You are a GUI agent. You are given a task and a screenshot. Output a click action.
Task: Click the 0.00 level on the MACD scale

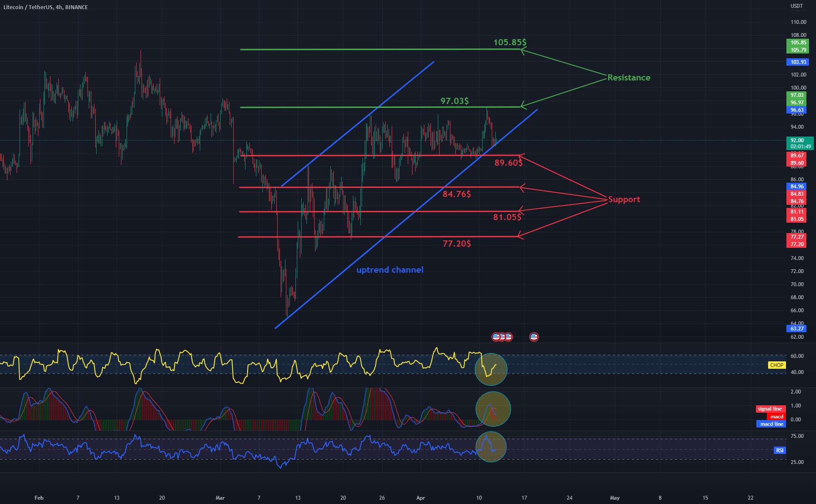coord(796,420)
